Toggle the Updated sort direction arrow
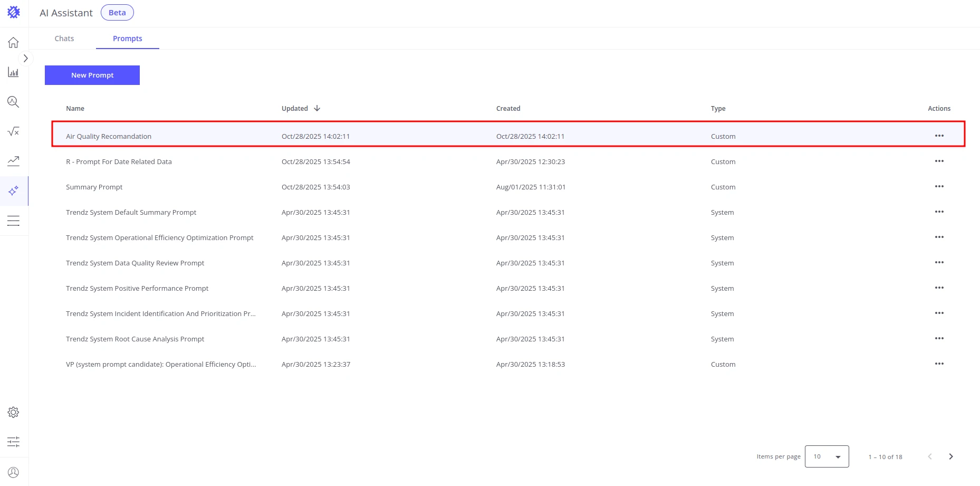 (x=317, y=108)
